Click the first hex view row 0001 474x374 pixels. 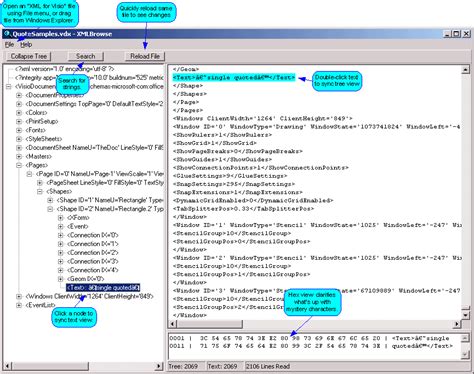coord(309,338)
